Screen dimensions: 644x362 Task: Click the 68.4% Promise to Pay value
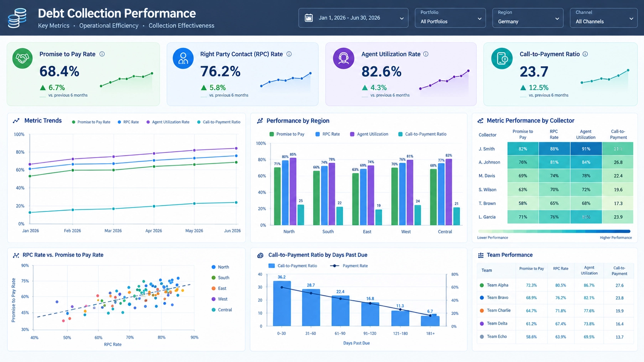(59, 72)
